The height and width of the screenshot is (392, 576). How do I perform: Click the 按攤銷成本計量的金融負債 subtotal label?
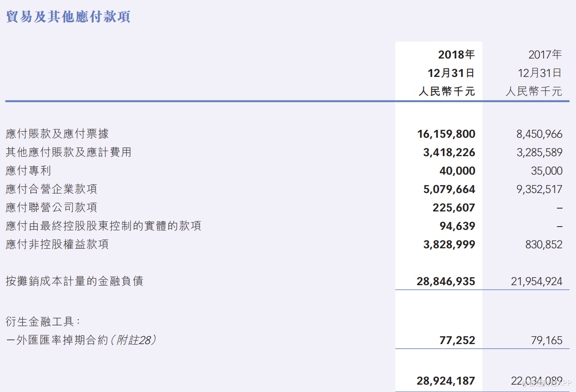click(x=74, y=281)
